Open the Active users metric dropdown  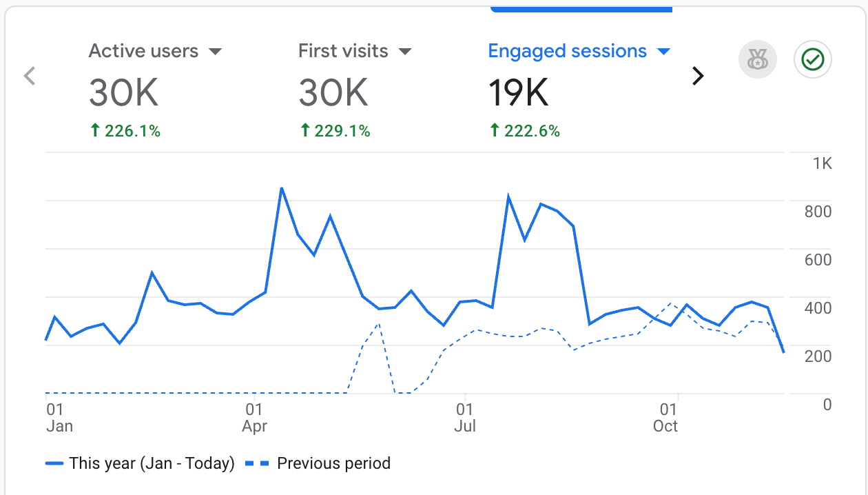pos(215,52)
